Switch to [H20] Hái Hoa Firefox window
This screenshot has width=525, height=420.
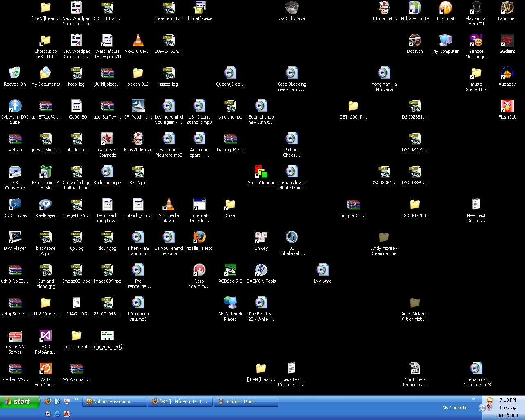click(180, 402)
